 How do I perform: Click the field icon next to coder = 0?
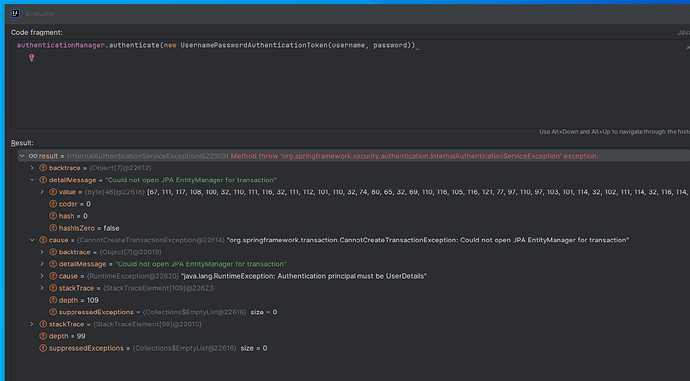tap(53, 204)
